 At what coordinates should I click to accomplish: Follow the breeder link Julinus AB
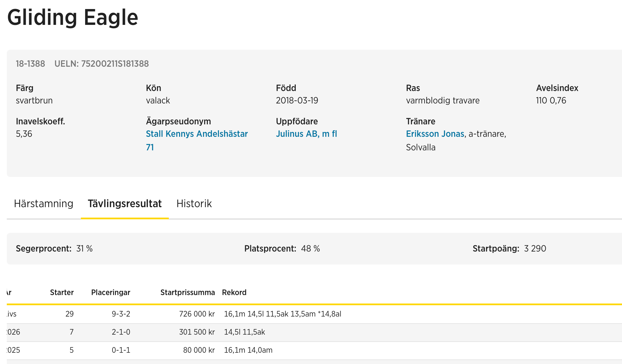[306, 134]
